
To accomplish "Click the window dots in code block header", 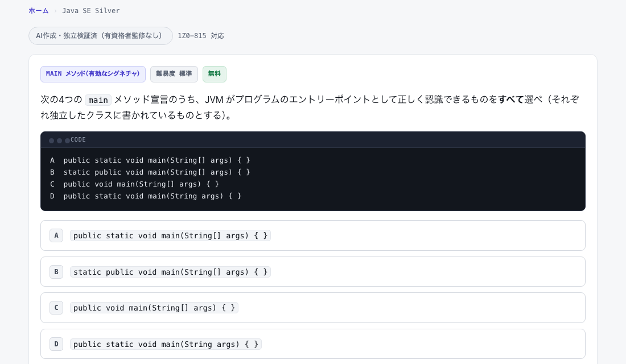I will [x=59, y=140].
